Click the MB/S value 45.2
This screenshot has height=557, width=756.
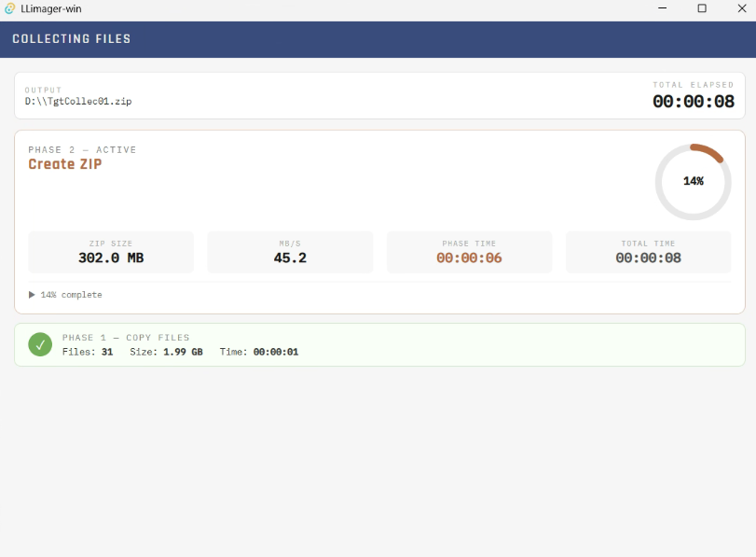[x=290, y=258]
